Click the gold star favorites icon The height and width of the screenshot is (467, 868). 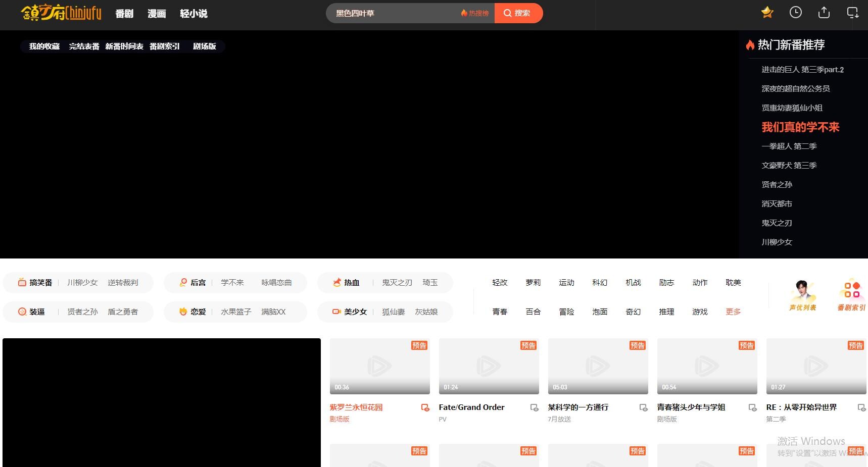click(x=767, y=13)
